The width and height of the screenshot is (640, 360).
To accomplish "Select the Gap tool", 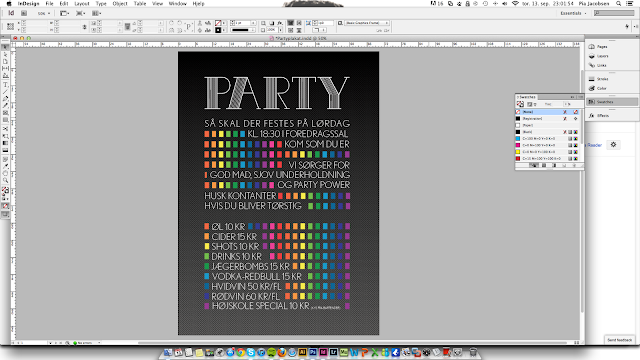I will (5, 68).
